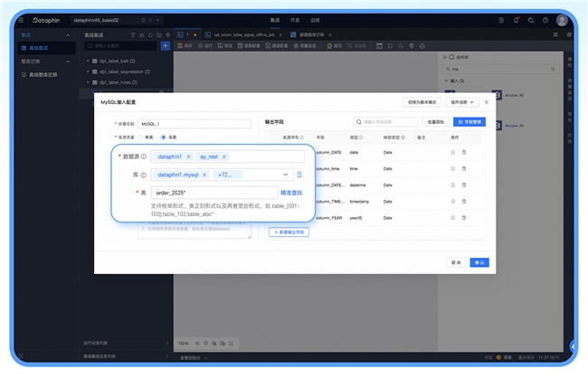588x378 pixels.
Task: Click the 表 input field with order_2025*
Action: pyautogui.click(x=213, y=193)
